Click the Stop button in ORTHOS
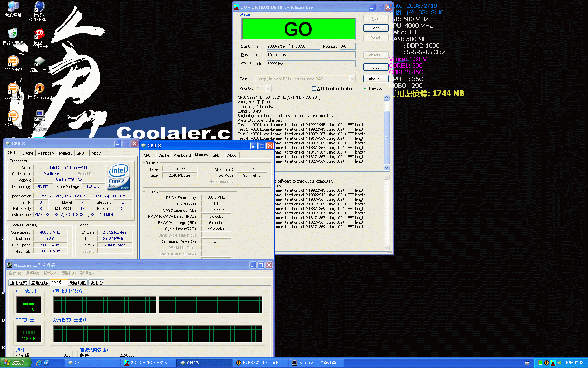 (376, 28)
